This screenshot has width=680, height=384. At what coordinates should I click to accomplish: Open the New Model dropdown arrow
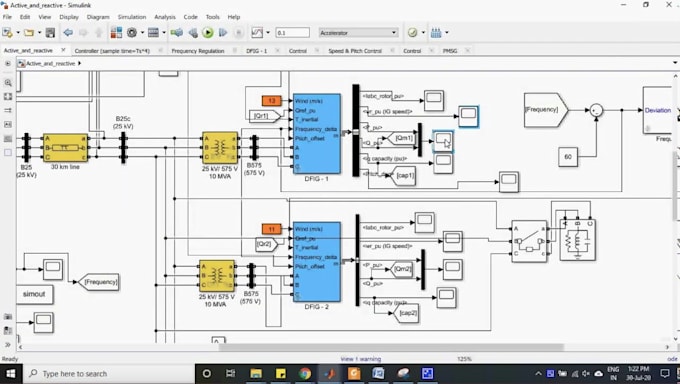click(x=18, y=33)
